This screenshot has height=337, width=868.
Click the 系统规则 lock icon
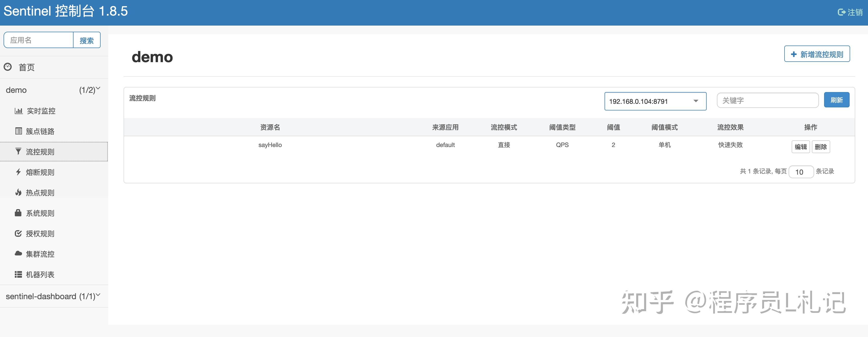[x=18, y=213]
